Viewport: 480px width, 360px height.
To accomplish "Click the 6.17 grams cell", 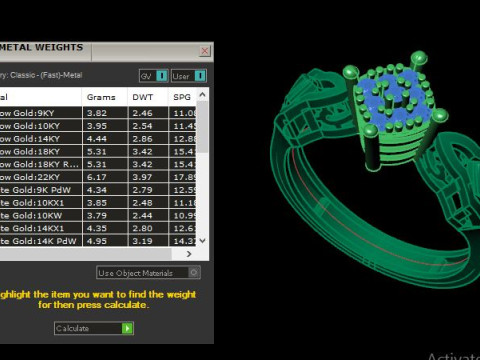I will click(x=105, y=177).
